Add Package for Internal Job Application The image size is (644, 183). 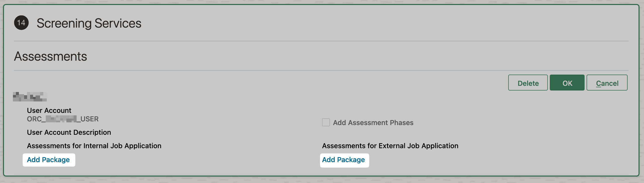(x=48, y=160)
